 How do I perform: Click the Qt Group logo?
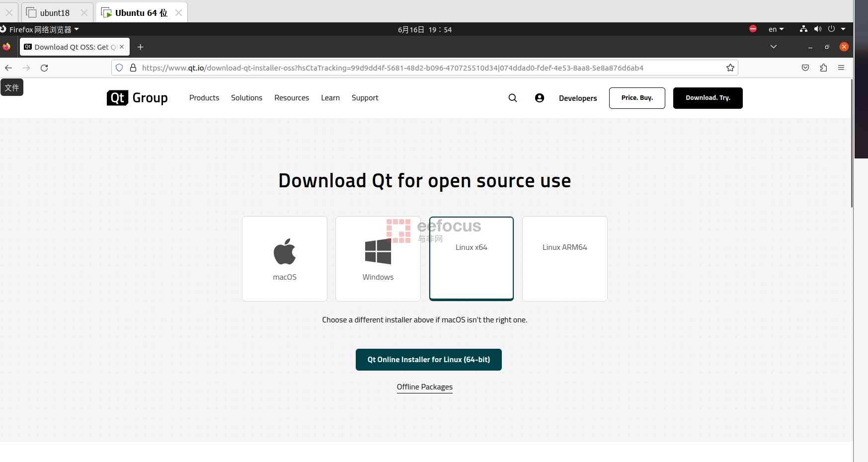[x=137, y=98]
